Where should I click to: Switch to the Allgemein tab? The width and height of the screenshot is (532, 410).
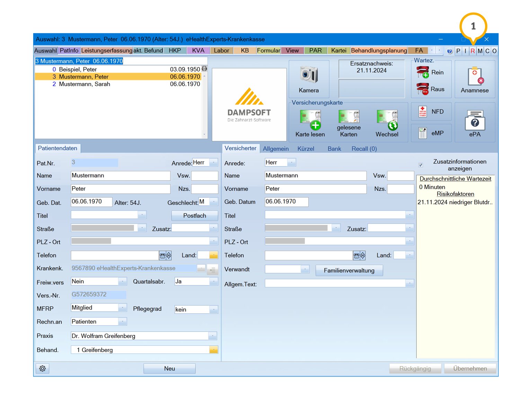tap(276, 149)
